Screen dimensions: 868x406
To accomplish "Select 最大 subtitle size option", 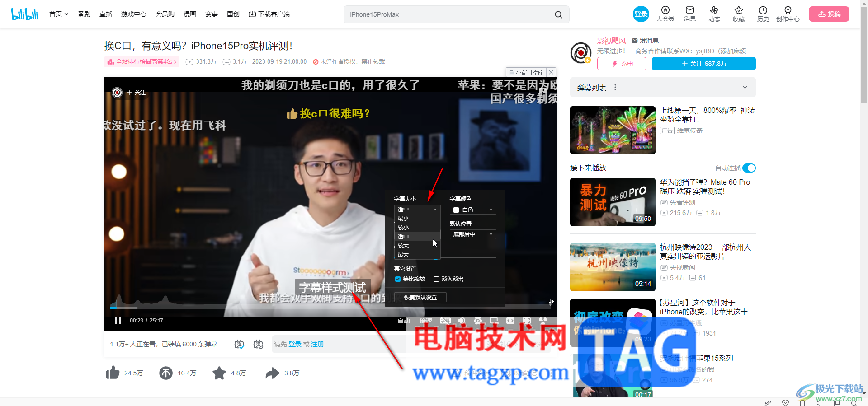I will pos(417,255).
